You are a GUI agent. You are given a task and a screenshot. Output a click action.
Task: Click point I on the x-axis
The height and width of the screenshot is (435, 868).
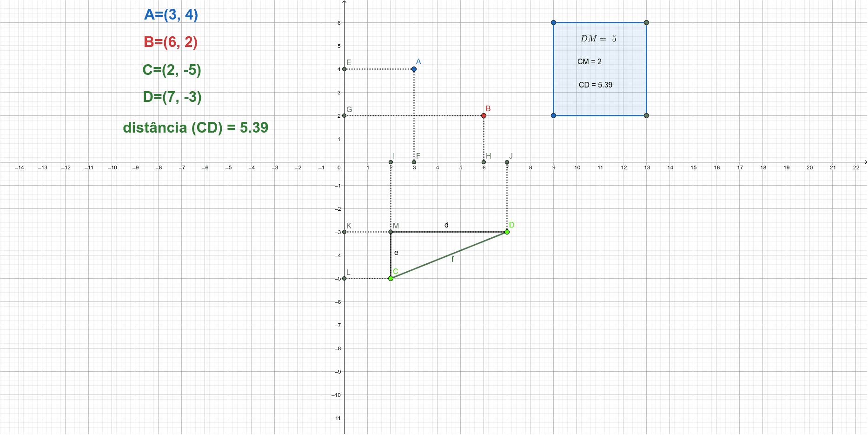pyautogui.click(x=391, y=162)
